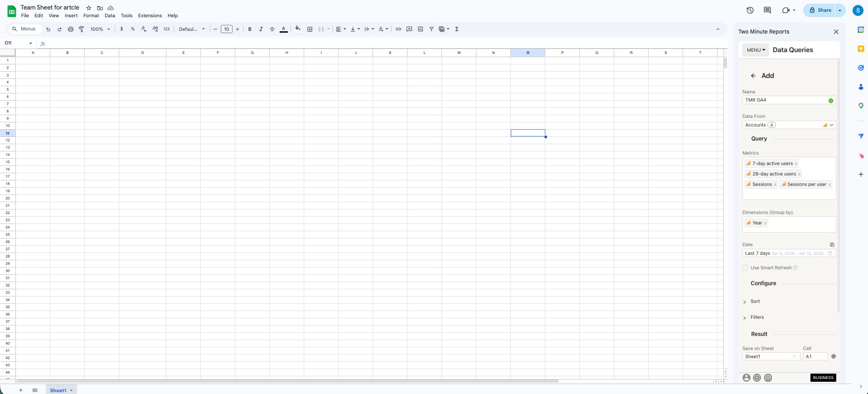Format as currency

coord(121,29)
